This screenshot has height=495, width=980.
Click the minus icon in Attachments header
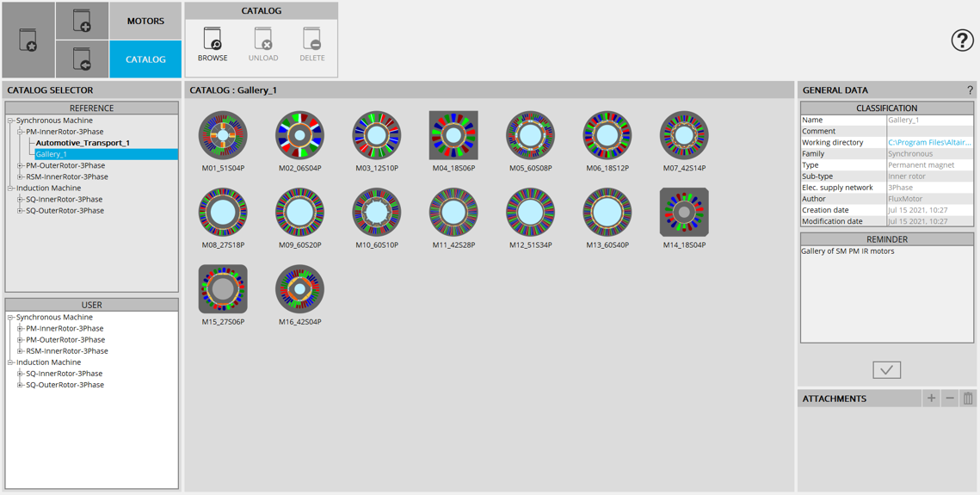click(x=950, y=399)
